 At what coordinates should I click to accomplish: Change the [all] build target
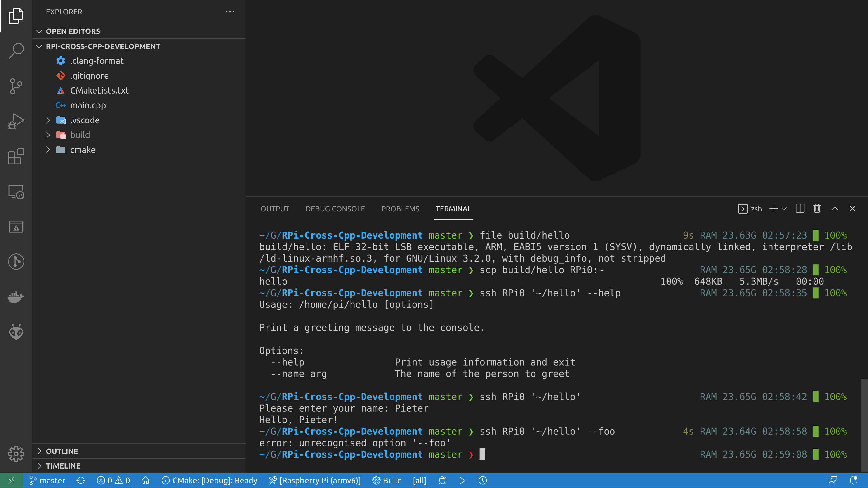420,480
